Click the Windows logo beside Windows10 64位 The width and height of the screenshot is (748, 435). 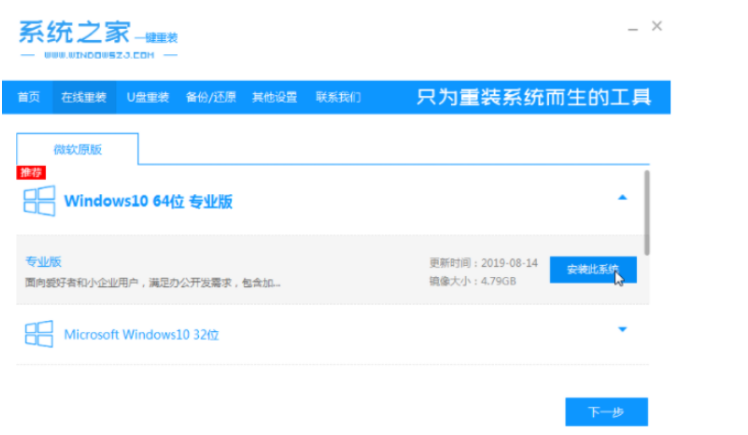(x=40, y=201)
